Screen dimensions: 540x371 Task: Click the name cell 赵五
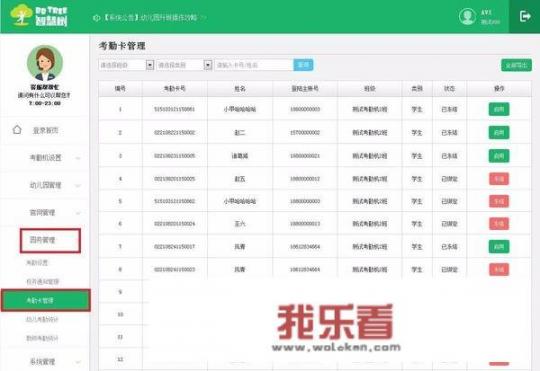[x=240, y=179]
